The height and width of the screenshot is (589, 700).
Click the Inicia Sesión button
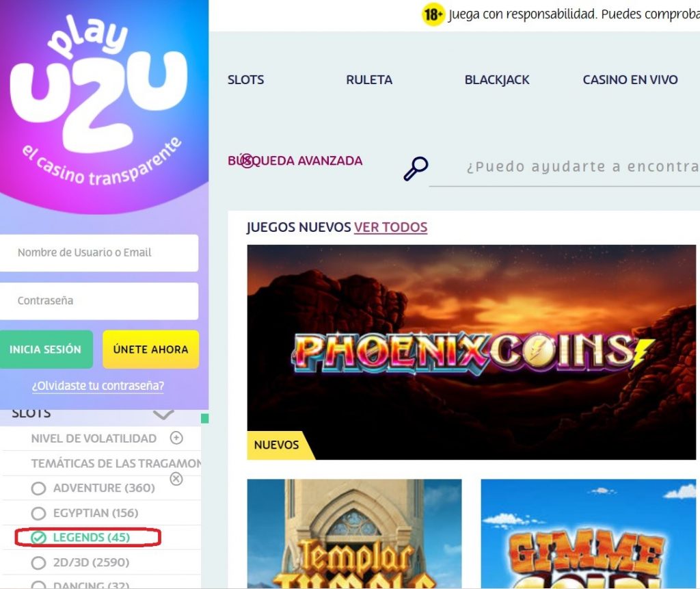click(x=46, y=350)
